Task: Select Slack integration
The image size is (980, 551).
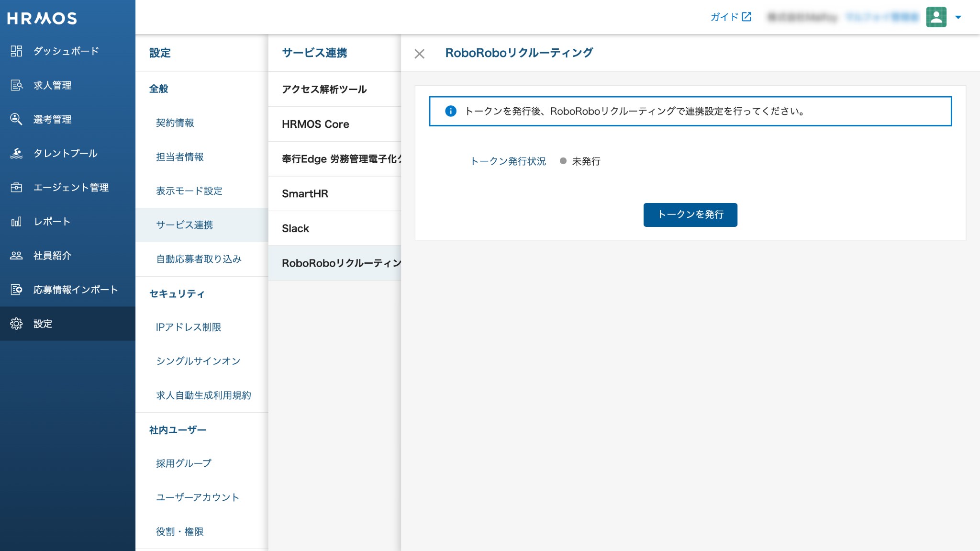Action: (334, 228)
